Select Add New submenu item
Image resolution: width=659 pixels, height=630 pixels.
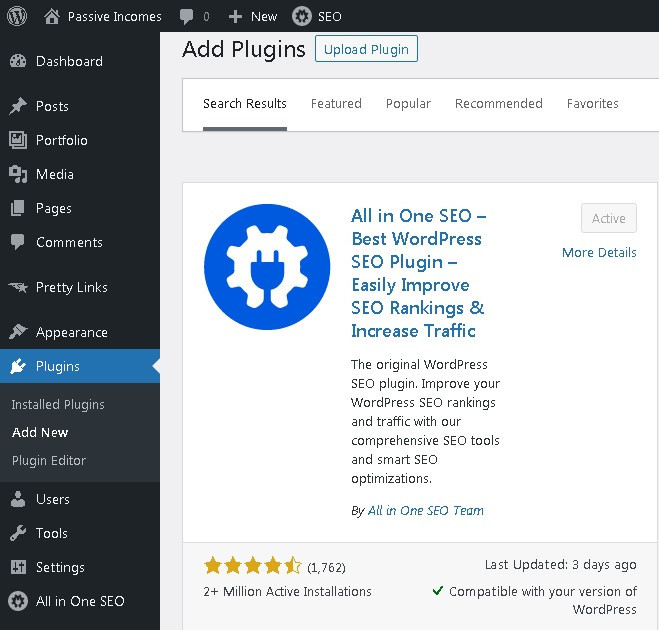(x=40, y=432)
